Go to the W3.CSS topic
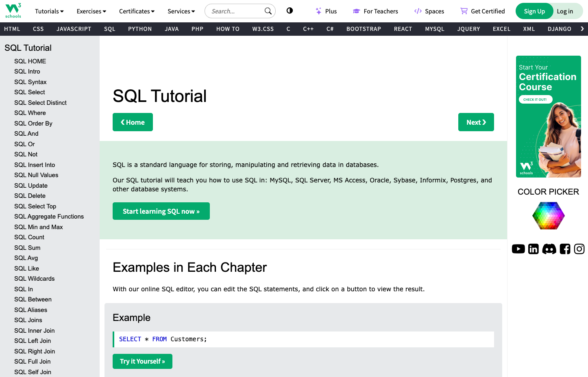Viewport: 588px width, 377px height. click(263, 29)
